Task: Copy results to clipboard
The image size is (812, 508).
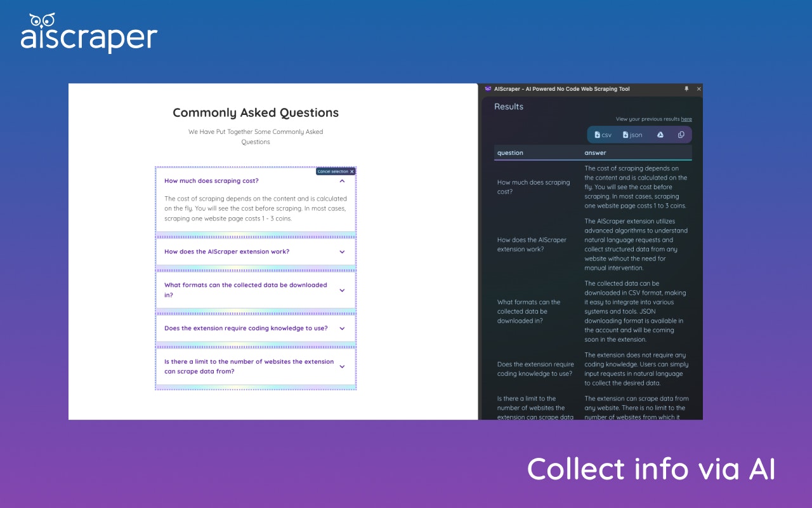Action: coord(681,135)
